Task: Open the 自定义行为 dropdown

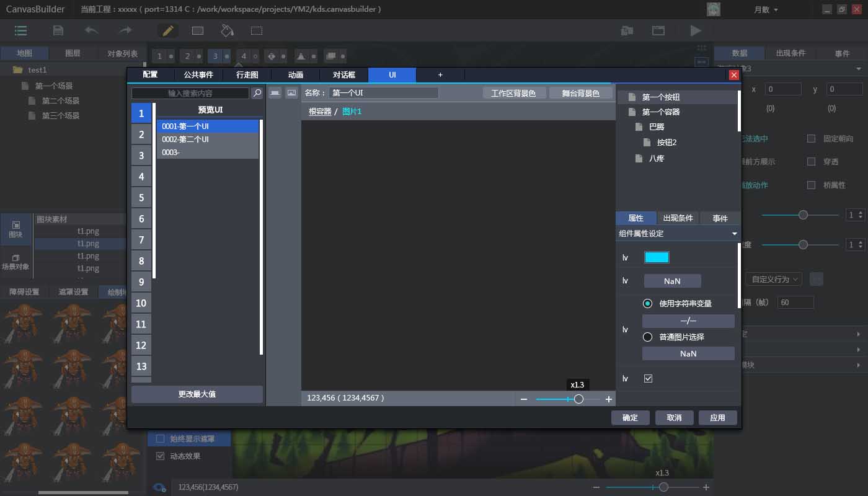Action: point(774,279)
